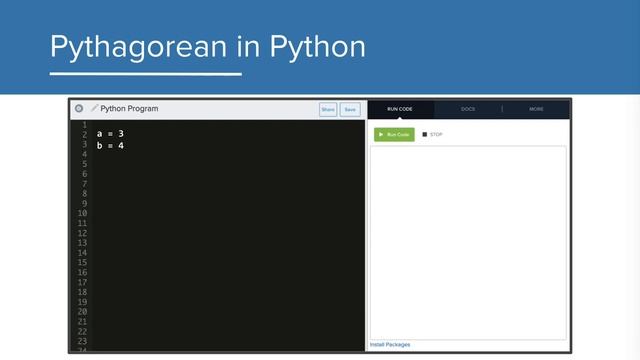Click the Python Program title text
The height and width of the screenshot is (360, 640).
click(x=129, y=109)
